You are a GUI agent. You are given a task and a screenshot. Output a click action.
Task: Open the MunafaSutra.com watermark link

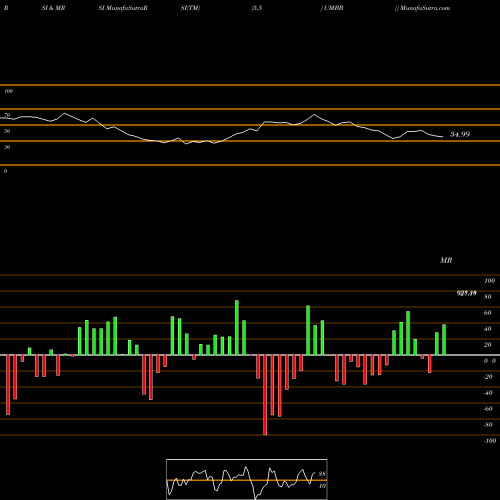point(425,8)
